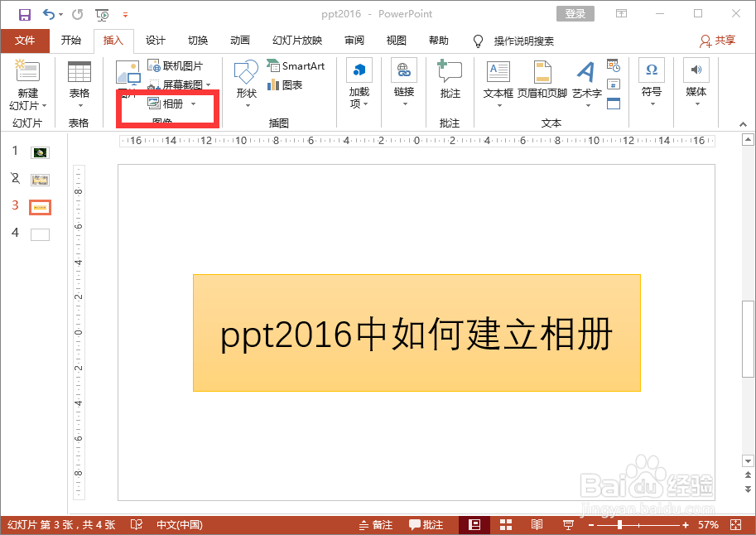The image size is (756, 535).
Task: Open ribbon display options icon
Action: coord(622,13)
